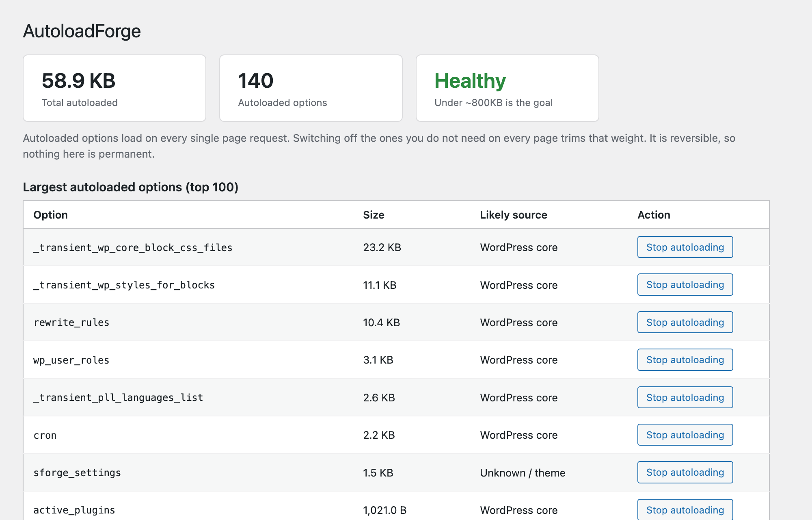This screenshot has width=812, height=520.
Task: Click the rewrite_rules option name
Action: click(71, 323)
